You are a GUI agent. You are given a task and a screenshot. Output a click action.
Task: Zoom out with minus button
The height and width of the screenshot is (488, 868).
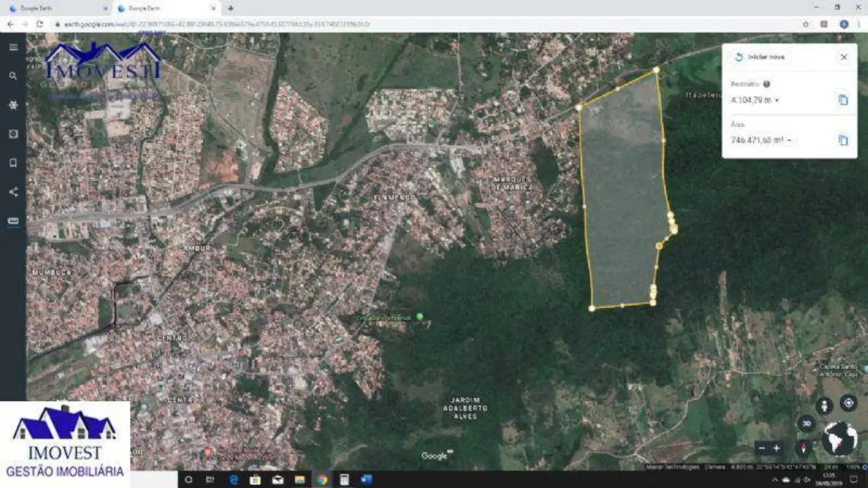point(762,448)
